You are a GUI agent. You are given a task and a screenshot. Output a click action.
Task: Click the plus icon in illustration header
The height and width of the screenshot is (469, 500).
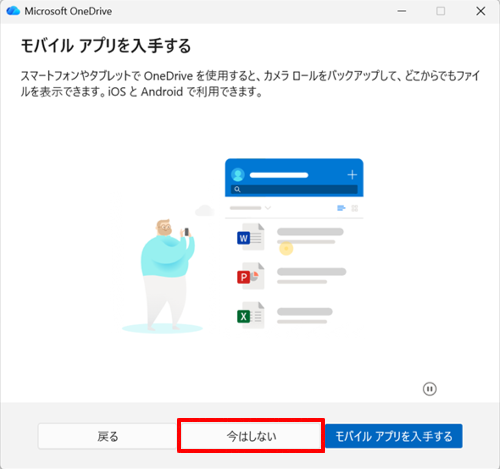coord(352,175)
